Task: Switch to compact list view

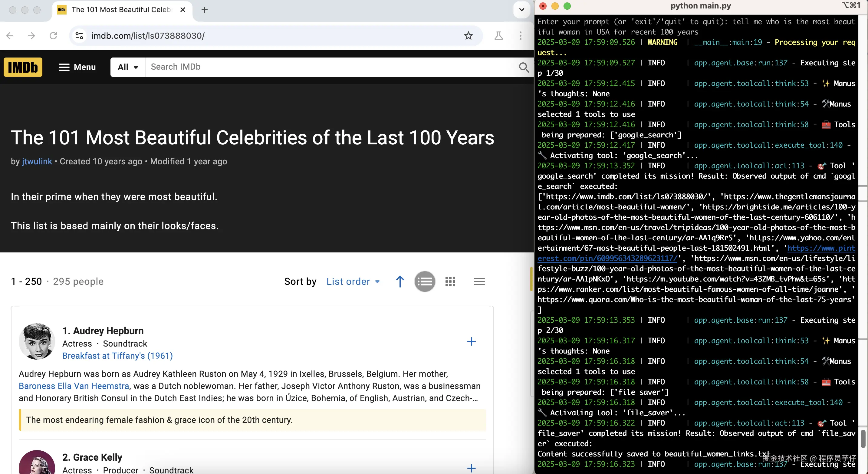Action: point(479,281)
